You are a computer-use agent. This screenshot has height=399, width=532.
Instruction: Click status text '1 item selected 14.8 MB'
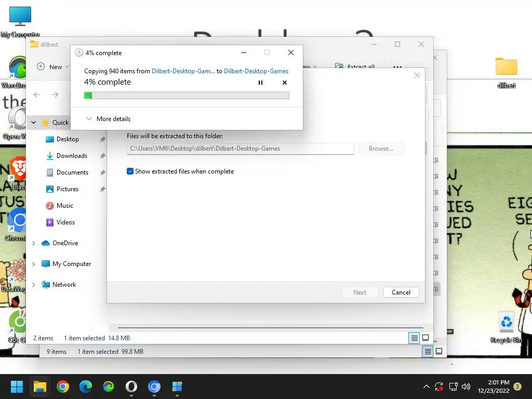97,338
